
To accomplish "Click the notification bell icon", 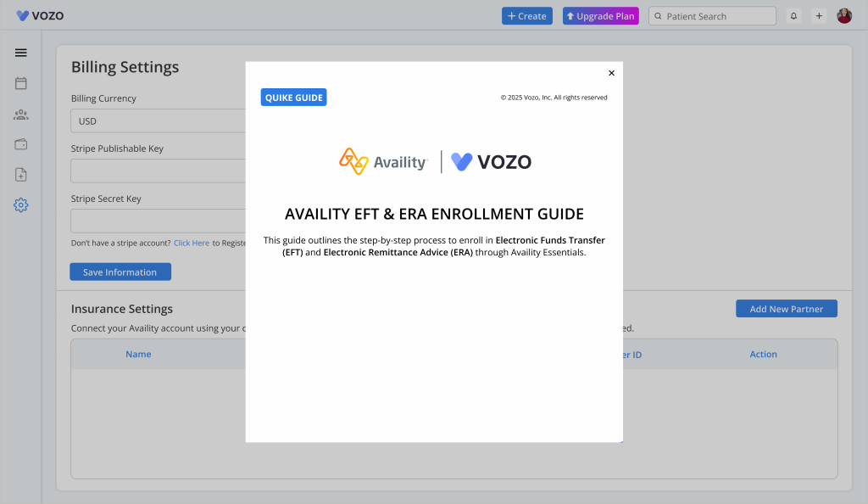I will click(793, 16).
